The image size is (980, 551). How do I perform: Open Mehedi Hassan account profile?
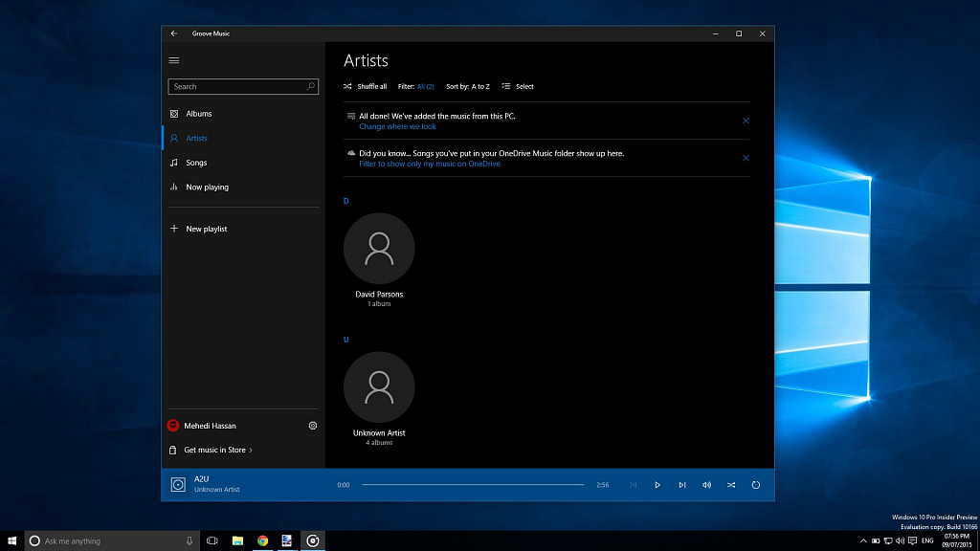(x=201, y=426)
